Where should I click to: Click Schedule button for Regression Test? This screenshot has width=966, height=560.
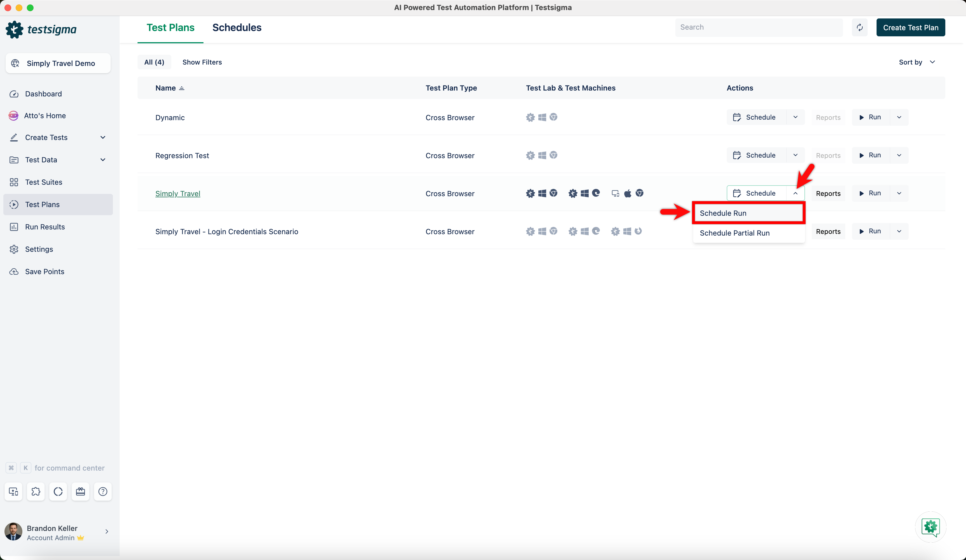[x=756, y=155]
